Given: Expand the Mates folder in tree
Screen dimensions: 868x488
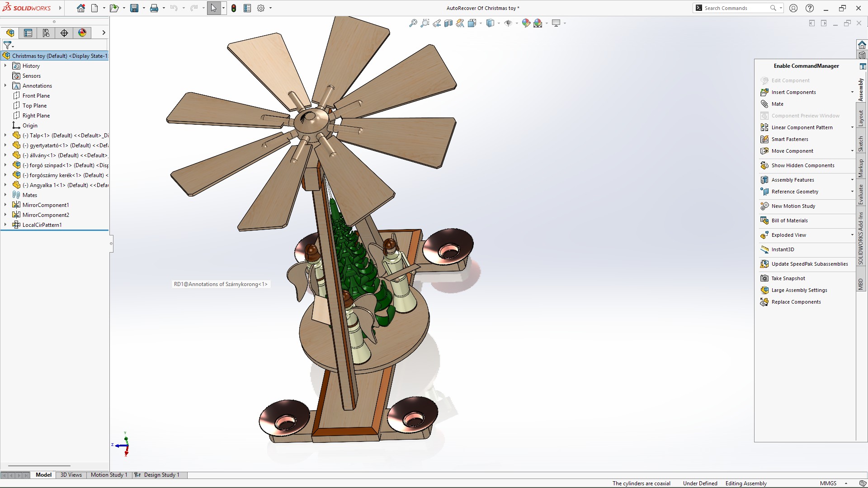Looking at the screenshot, I should pyautogui.click(x=5, y=195).
